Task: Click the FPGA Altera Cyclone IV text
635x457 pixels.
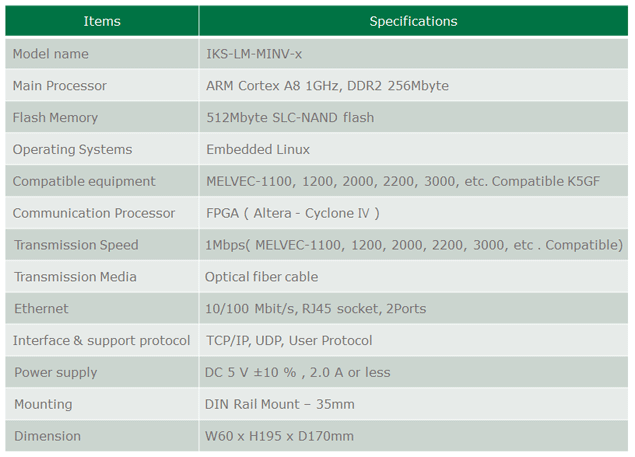Action: pyautogui.click(x=292, y=213)
